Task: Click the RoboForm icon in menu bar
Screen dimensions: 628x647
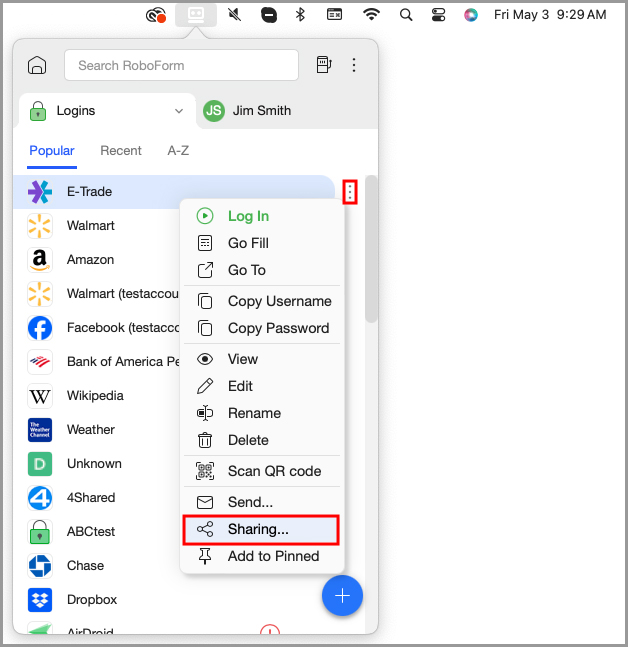Action: coord(196,15)
